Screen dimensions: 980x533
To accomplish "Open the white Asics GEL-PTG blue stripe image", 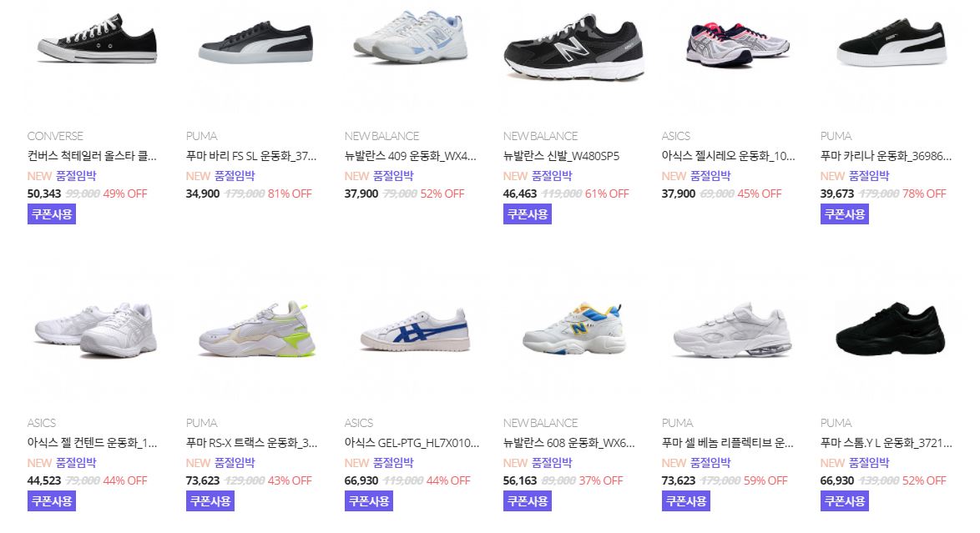I will [415, 329].
